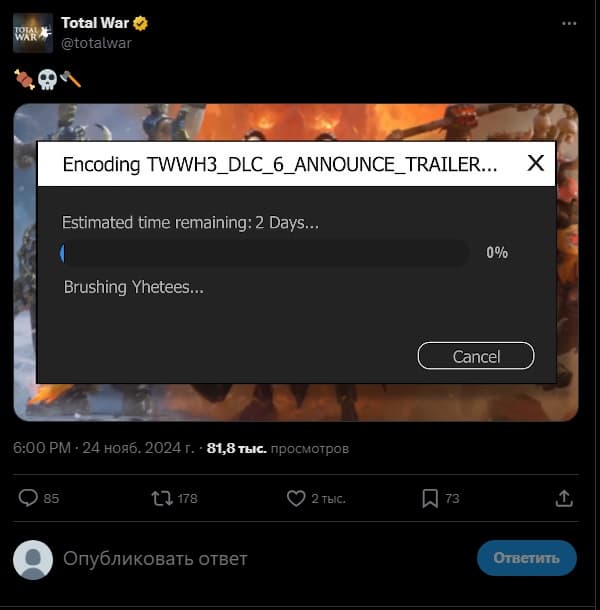
Task: Click your gray user avatar
Action: click(33, 559)
